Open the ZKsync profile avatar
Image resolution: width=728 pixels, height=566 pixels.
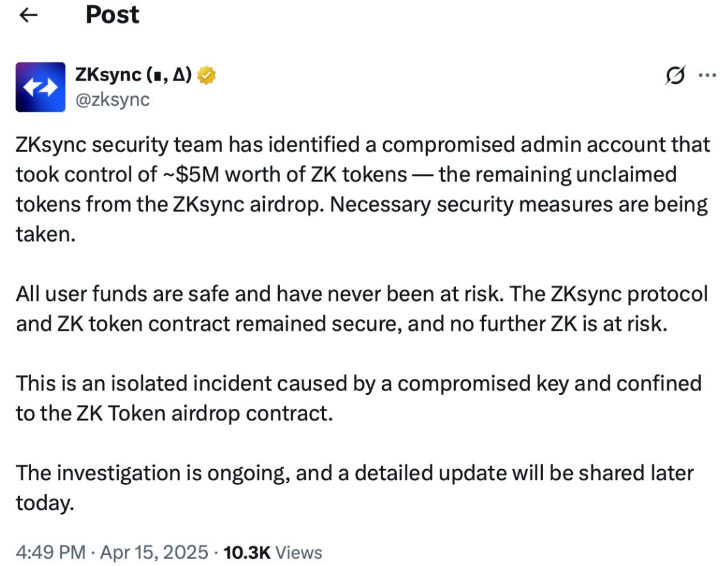click(40, 87)
